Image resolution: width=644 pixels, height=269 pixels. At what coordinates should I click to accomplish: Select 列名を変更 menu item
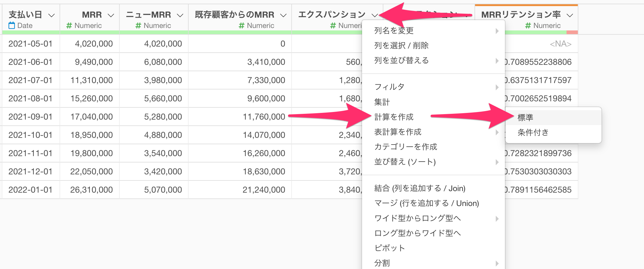pos(394,30)
